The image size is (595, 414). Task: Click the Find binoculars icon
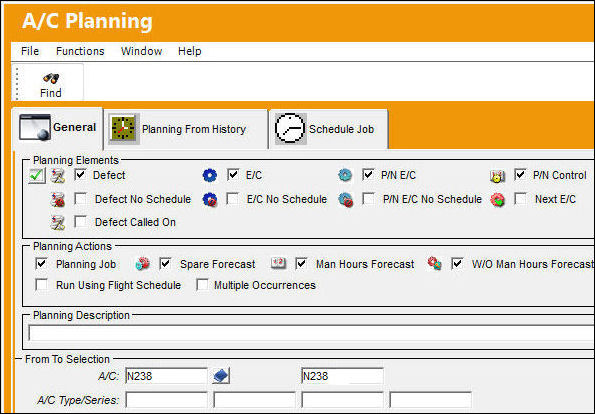(x=51, y=79)
